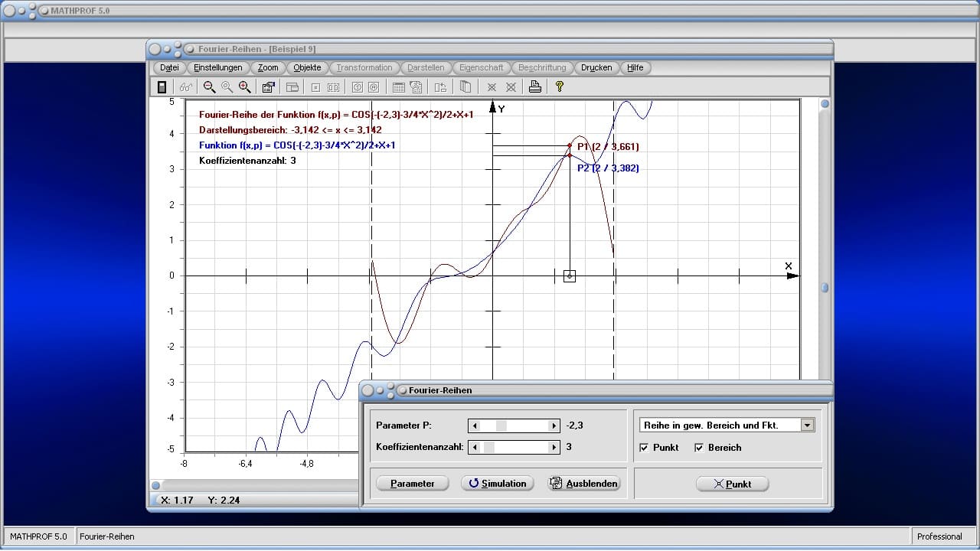Click the 'Fourier-Reihe der Funktion' heading text
The width and height of the screenshot is (980, 551).
tap(336, 115)
